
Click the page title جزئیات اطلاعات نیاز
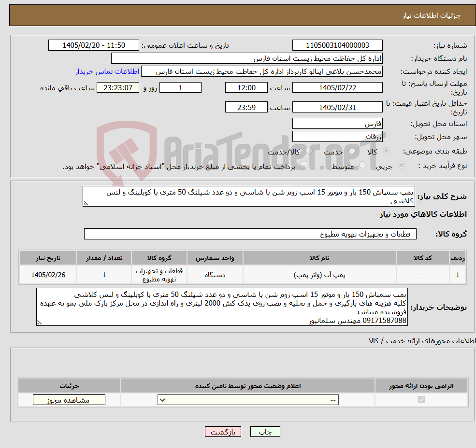point(432,15)
